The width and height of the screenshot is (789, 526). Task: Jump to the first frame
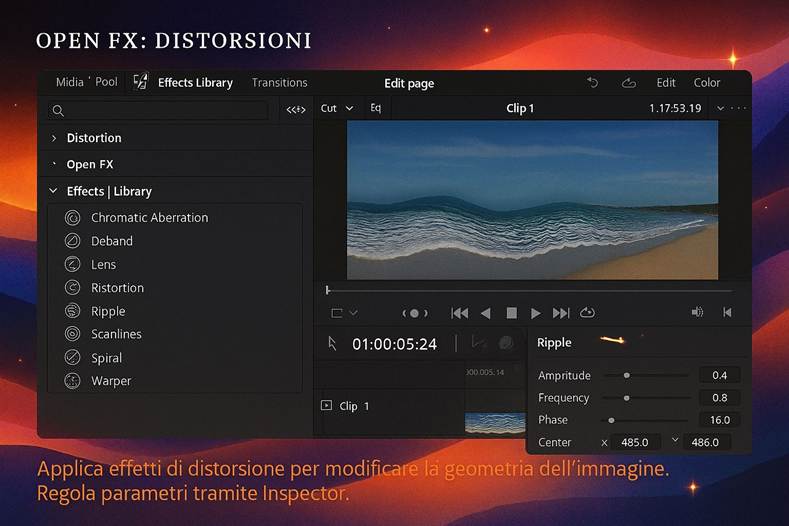[459, 313]
